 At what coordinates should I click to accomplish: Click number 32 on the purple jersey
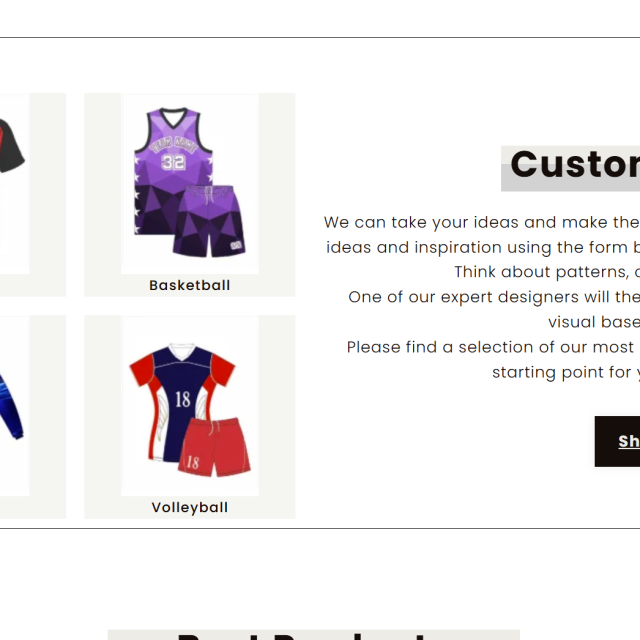[173, 162]
